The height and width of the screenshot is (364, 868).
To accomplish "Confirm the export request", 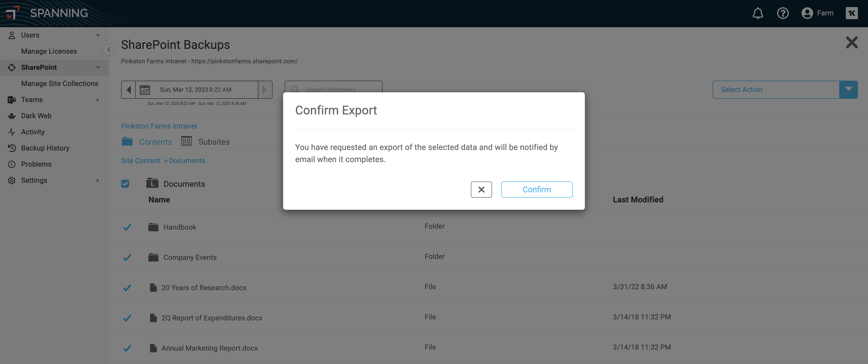I will coord(536,190).
